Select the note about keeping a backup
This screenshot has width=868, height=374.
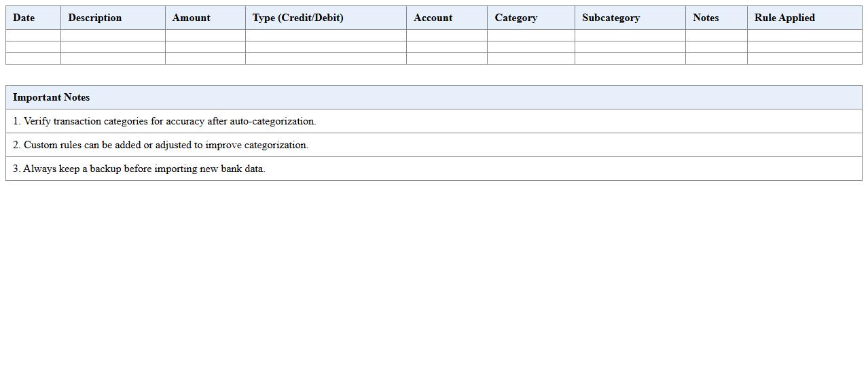pyautogui.click(x=434, y=169)
